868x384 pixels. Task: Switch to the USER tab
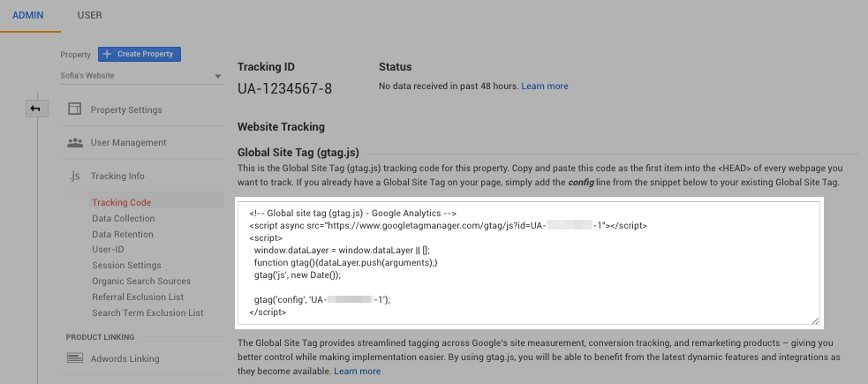coord(89,15)
